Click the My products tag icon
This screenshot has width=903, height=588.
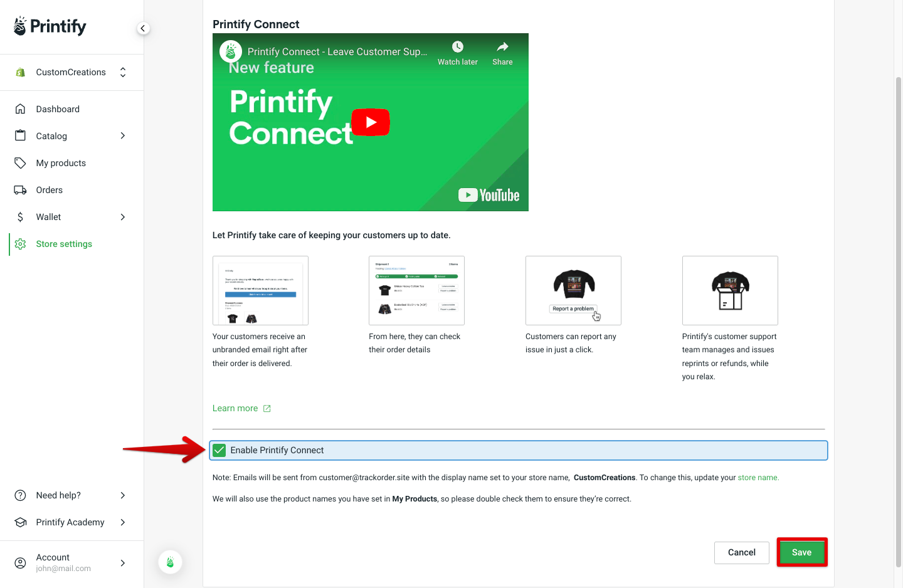coord(20,163)
